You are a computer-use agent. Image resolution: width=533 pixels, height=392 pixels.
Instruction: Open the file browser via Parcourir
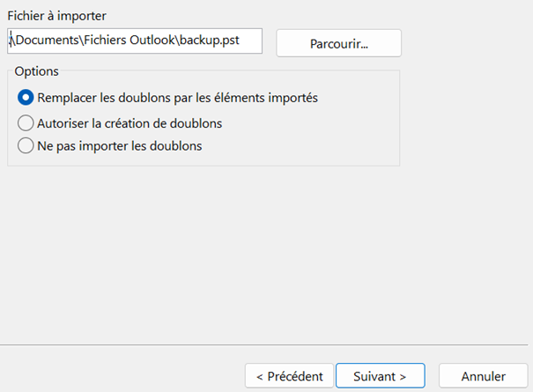click(x=338, y=43)
